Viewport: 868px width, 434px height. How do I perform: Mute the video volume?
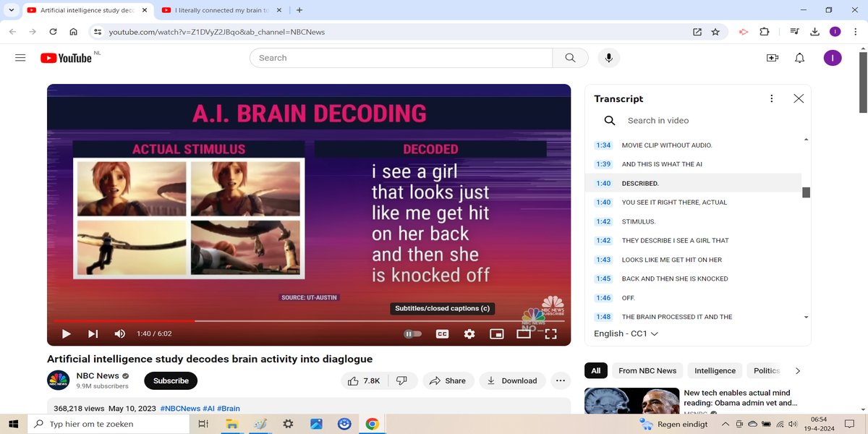click(x=119, y=333)
